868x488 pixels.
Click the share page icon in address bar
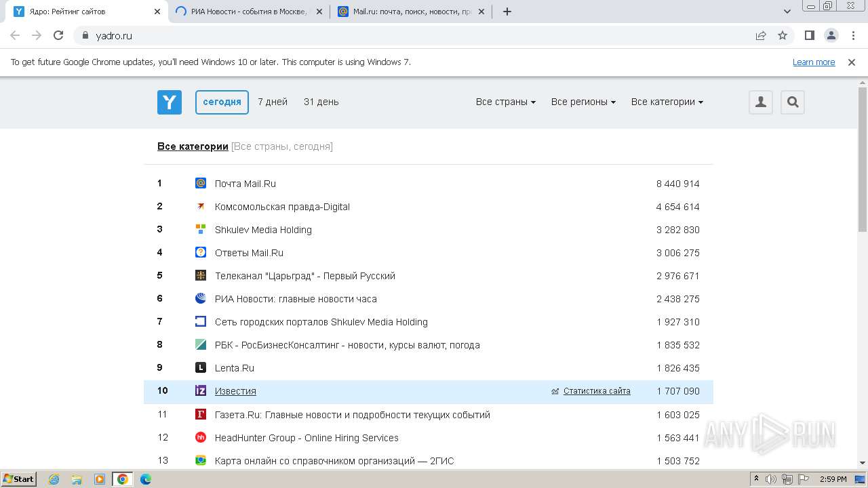coord(761,35)
